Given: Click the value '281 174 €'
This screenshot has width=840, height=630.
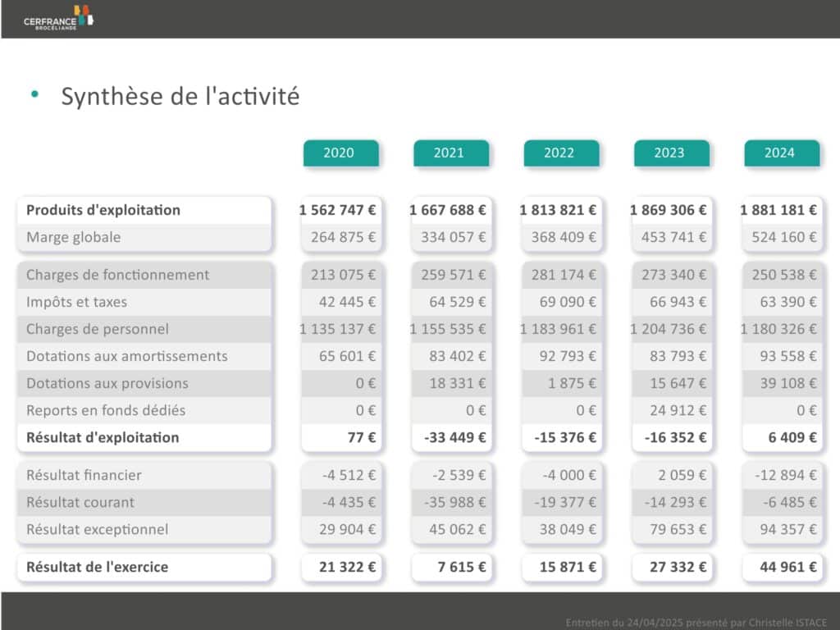Looking at the screenshot, I should click(x=564, y=275).
